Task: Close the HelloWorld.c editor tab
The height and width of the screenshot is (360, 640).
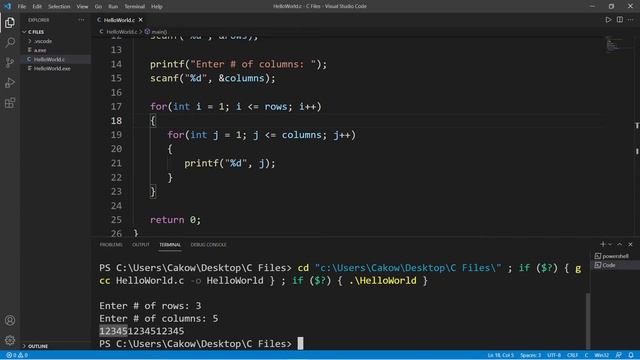Action: 141,20
